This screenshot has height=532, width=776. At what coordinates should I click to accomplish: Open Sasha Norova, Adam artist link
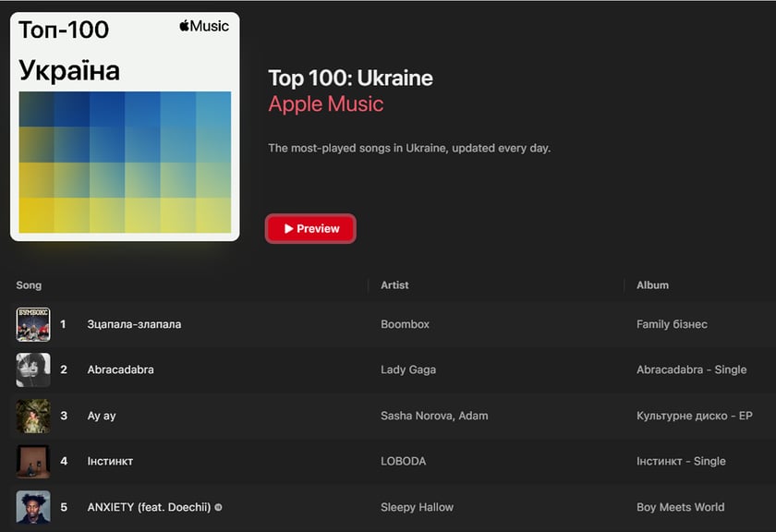tap(434, 416)
